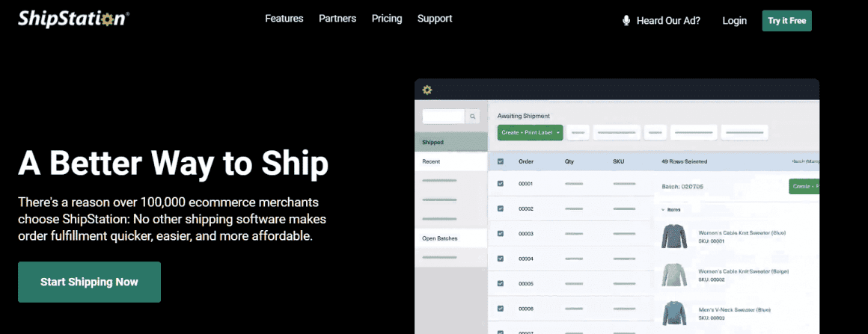Click order number 00001
This screenshot has width=868, height=334.
(526, 184)
